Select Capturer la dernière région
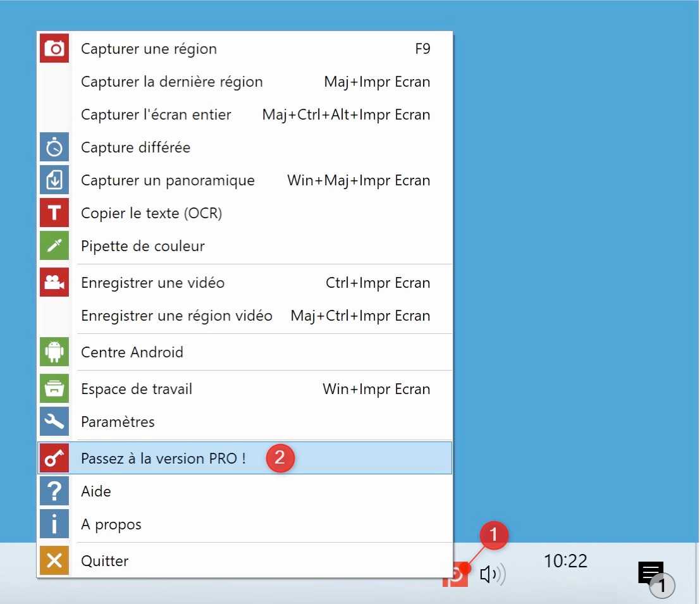Viewport: 700px width, 604px height. [171, 82]
